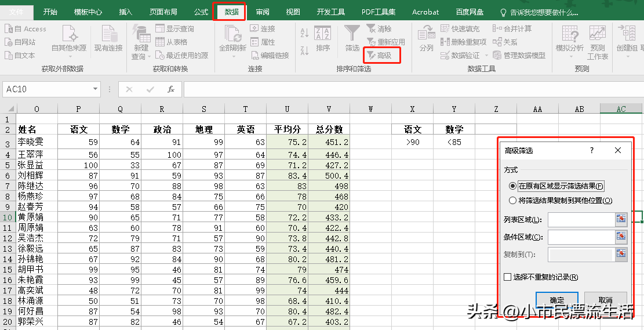Viewport: 644px width, 330px height.
Task: Open the 排序 sort dialog
Action: coord(323,39)
